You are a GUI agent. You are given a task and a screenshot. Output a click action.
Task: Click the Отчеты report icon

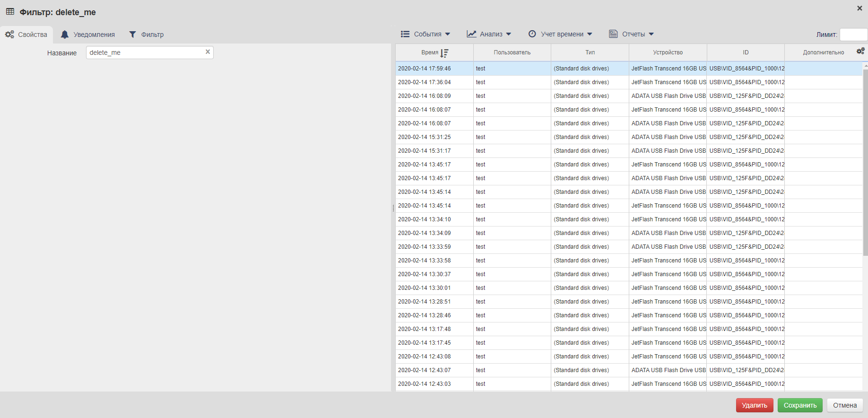[x=613, y=34]
